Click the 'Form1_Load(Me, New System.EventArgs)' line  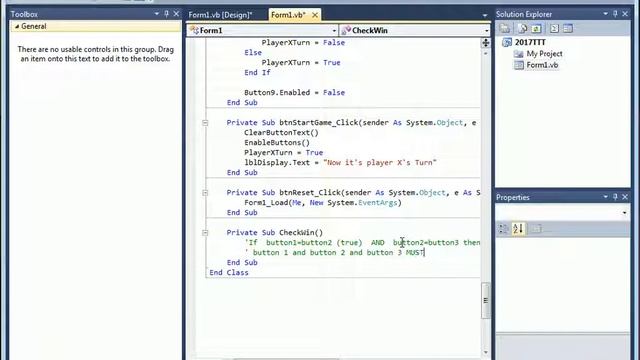point(323,202)
